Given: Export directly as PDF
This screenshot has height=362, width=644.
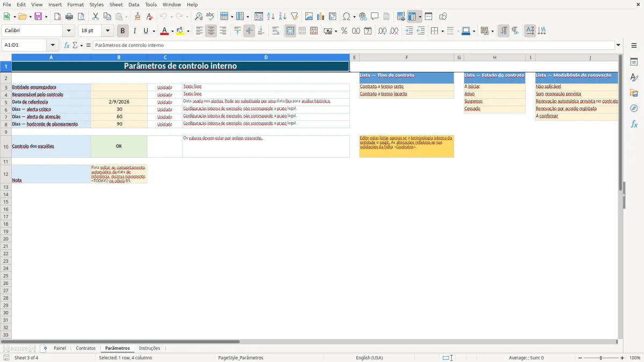Looking at the screenshot, I should (x=57, y=17).
